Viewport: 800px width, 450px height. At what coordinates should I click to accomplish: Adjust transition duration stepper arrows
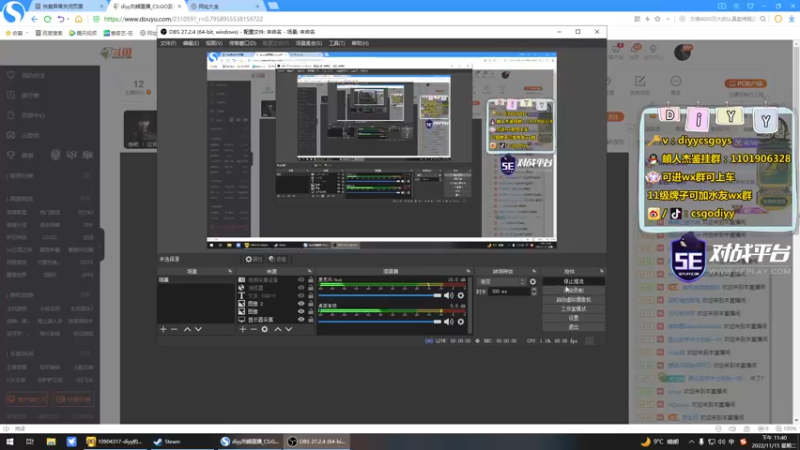click(x=534, y=292)
